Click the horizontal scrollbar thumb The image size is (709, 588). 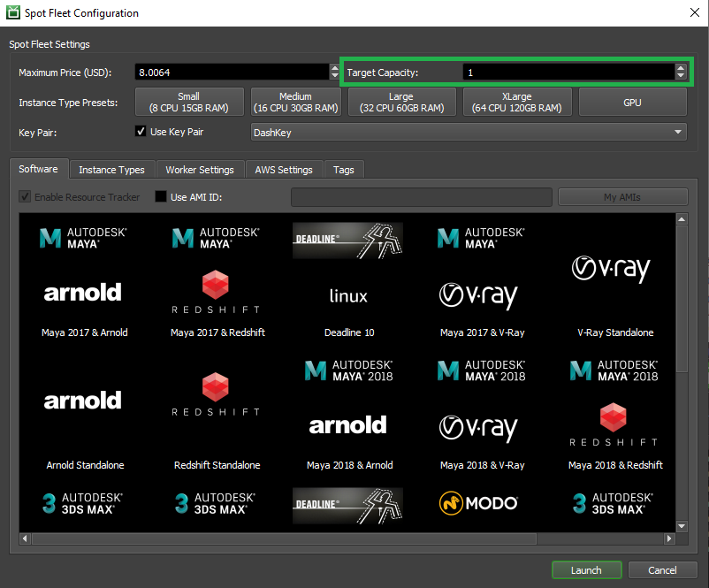tap(284, 538)
